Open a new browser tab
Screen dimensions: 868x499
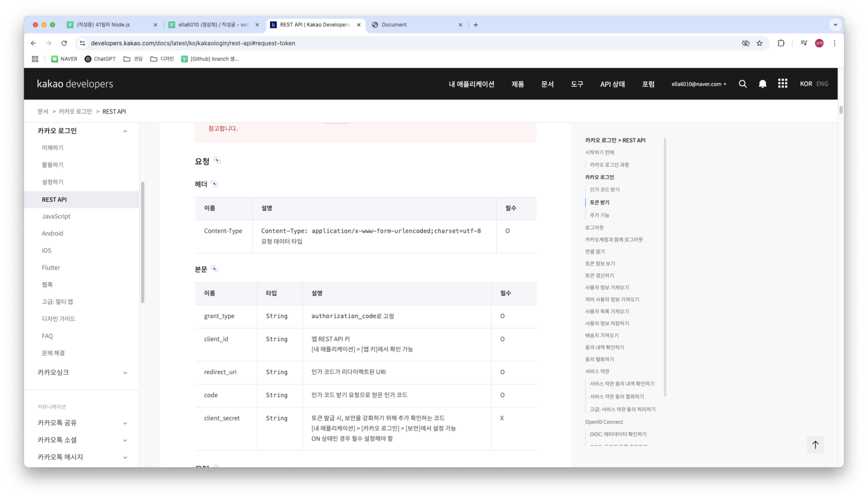tap(476, 25)
